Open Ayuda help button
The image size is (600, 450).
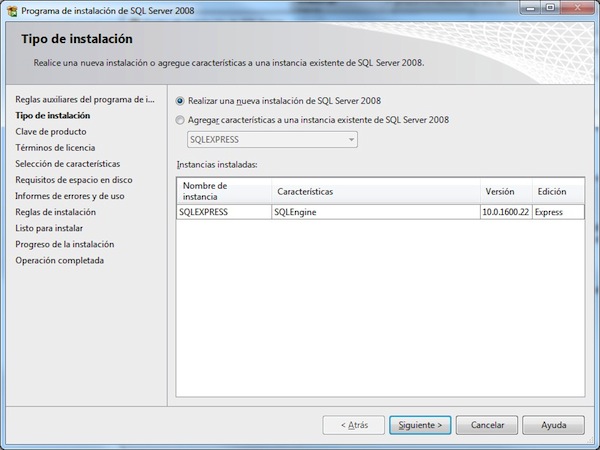pos(553,425)
